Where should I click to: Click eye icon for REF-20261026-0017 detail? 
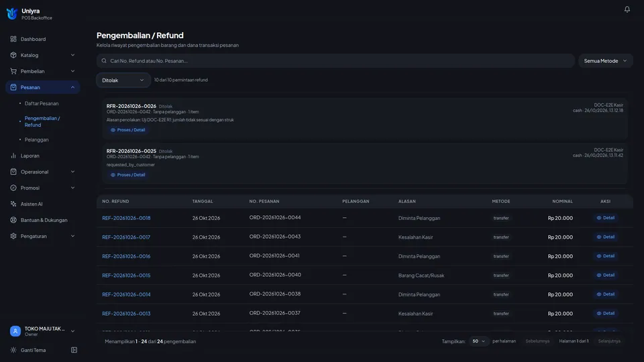pyautogui.click(x=599, y=237)
